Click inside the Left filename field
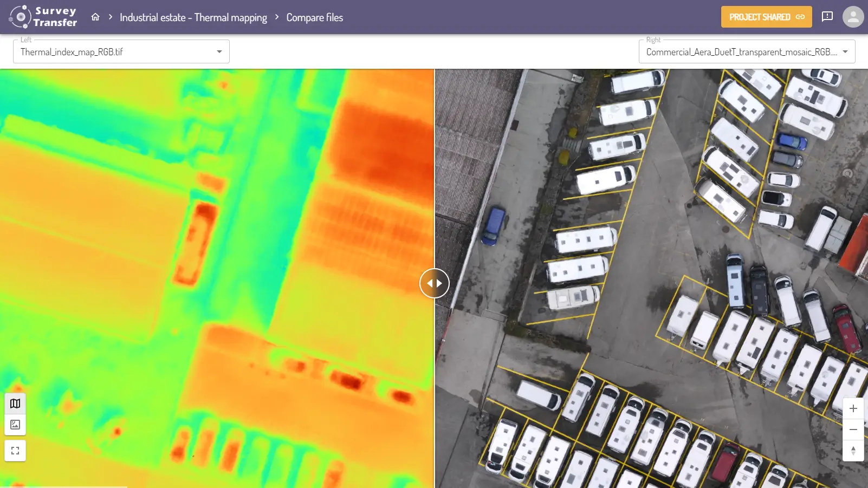Screen dimensions: 868x488 [108, 51]
